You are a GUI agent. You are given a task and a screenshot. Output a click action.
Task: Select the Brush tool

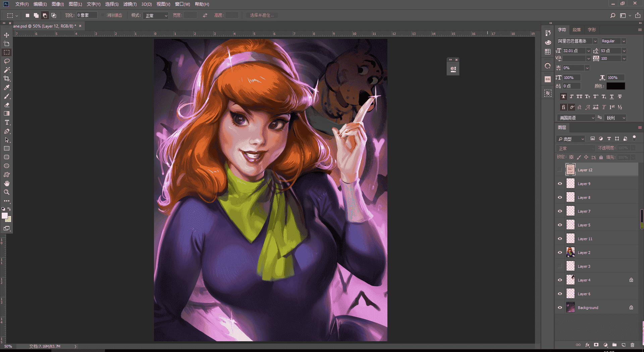pos(6,96)
